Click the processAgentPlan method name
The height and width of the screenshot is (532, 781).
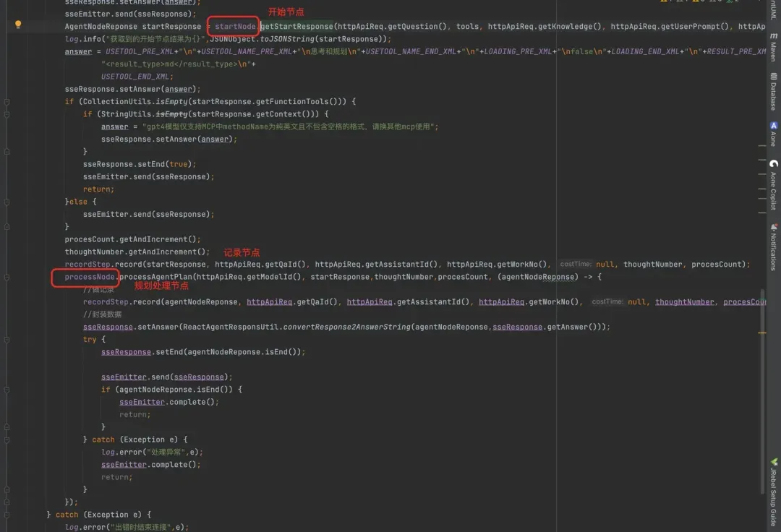pyautogui.click(x=156, y=277)
